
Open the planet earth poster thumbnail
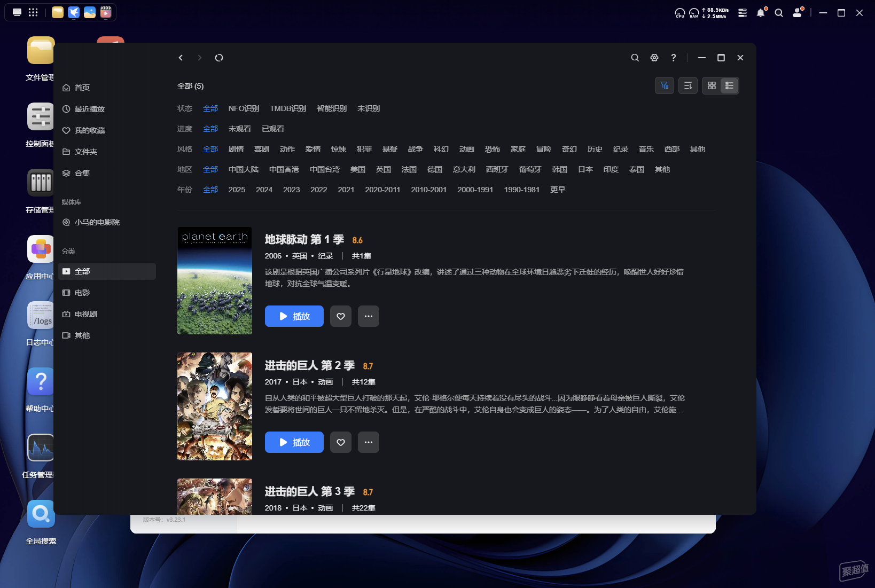point(215,280)
